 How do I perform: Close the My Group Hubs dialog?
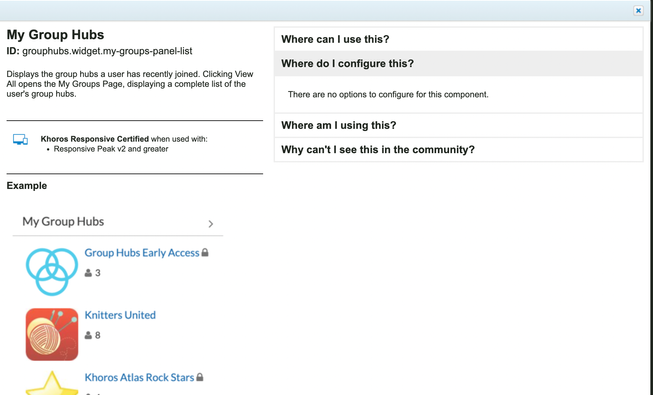(638, 10)
